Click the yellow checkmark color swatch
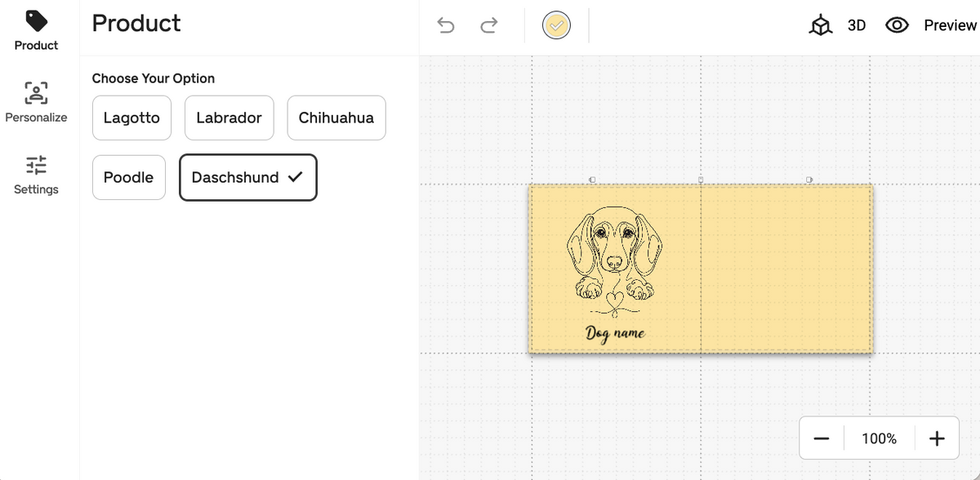Image resolution: width=980 pixels, height=480 pixels. tap(556, 25)
